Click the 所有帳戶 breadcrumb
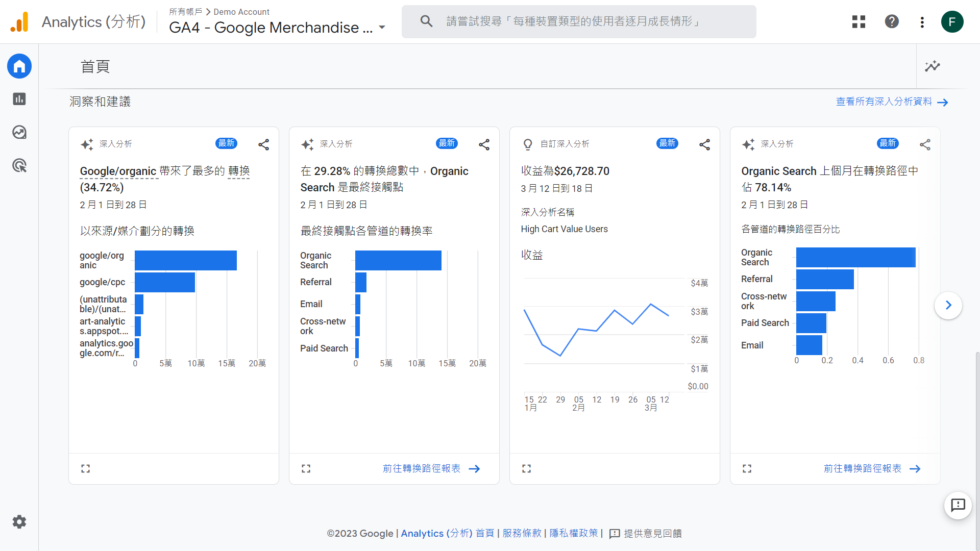 (x=185, y=12)
